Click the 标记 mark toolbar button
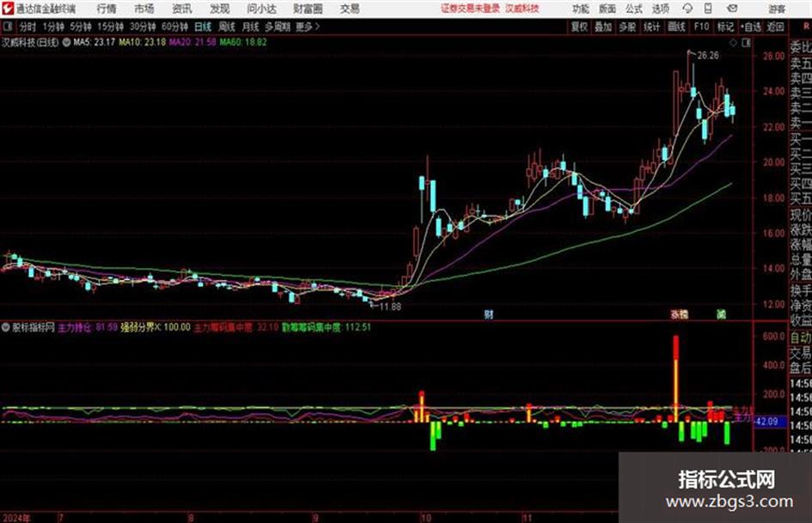 [x=725, y=27]
